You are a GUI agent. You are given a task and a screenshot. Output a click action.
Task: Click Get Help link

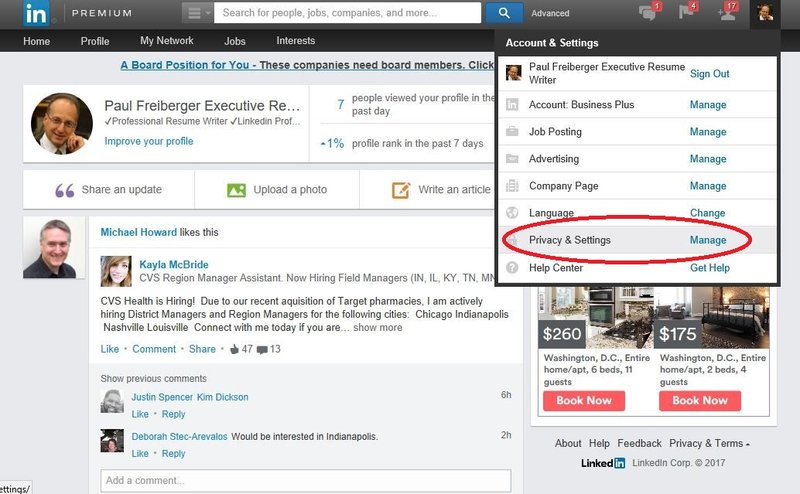(710, 268)
